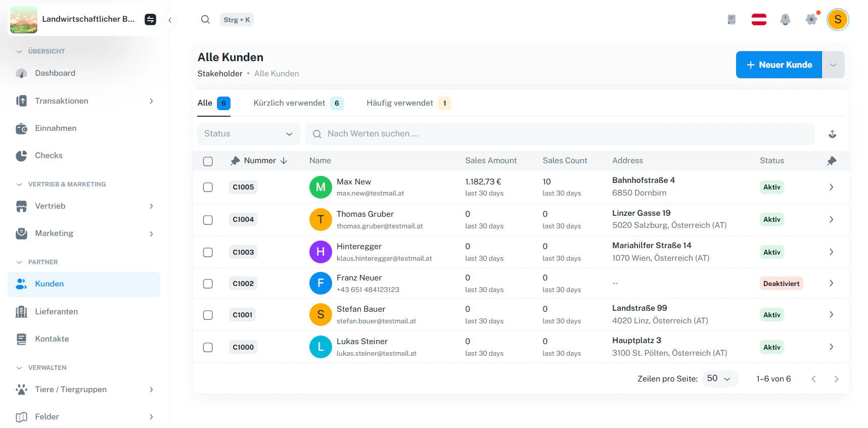Click Stefan Bauer avatar S
The width and height of the screenshot is (868, 428).
321,315
